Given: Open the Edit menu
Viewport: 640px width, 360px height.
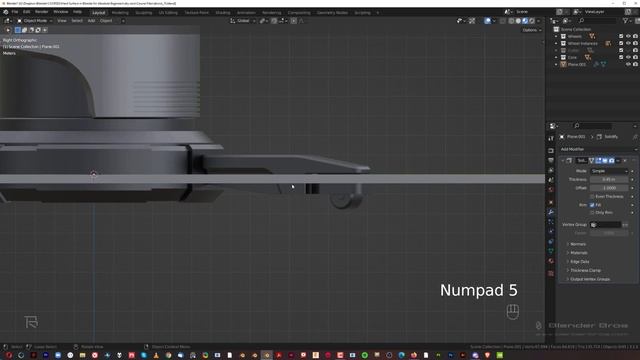Looking at the screenshot, I should click(27, 12).
